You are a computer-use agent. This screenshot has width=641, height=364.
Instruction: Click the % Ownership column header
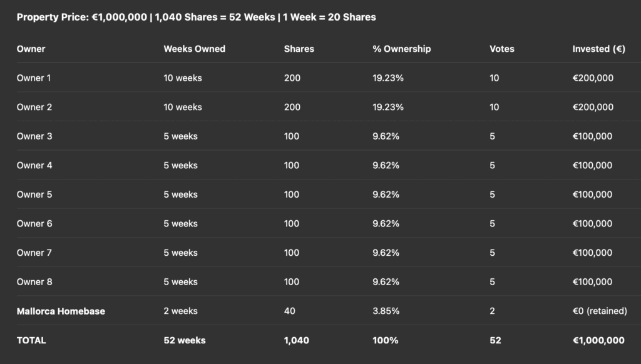[x=401, y=49]
